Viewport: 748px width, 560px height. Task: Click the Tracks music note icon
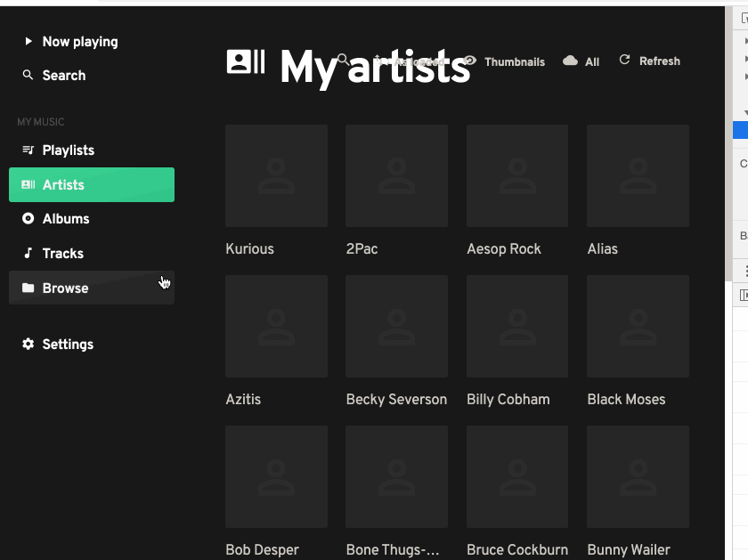[x=28, y=253]
